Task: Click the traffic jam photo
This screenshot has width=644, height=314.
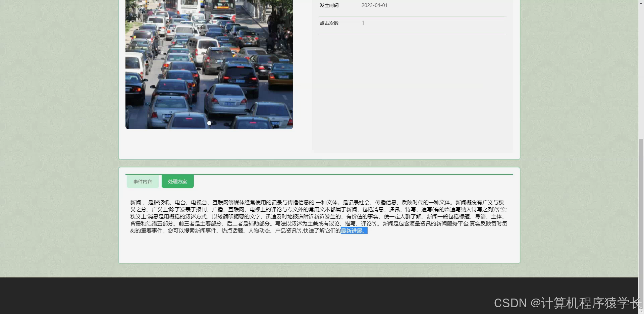Action: point(209,64)
